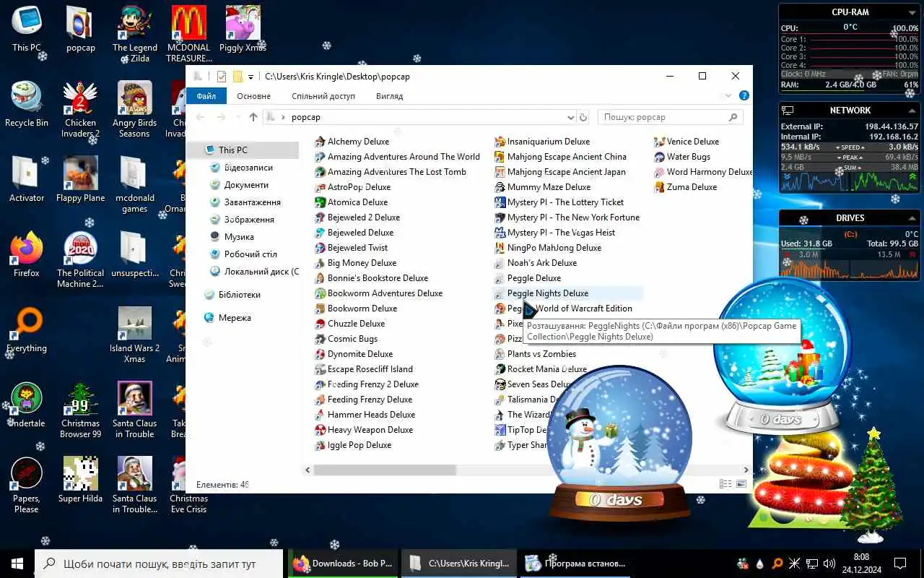Expand the ribbon with chevron arrow
This screenshot has width=924, height=578.
(x=728, y=95)
